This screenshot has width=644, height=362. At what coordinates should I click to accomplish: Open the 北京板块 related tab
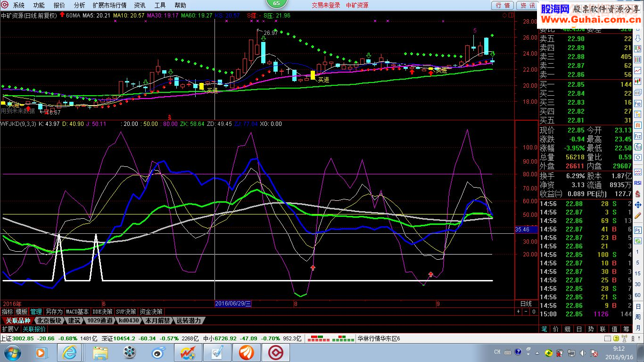pos(50,321)
